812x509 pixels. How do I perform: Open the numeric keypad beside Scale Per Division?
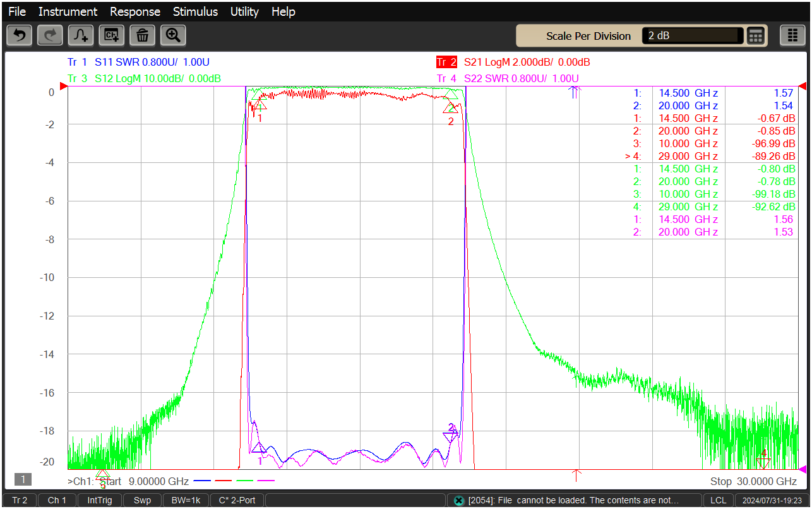pos(756,36)
